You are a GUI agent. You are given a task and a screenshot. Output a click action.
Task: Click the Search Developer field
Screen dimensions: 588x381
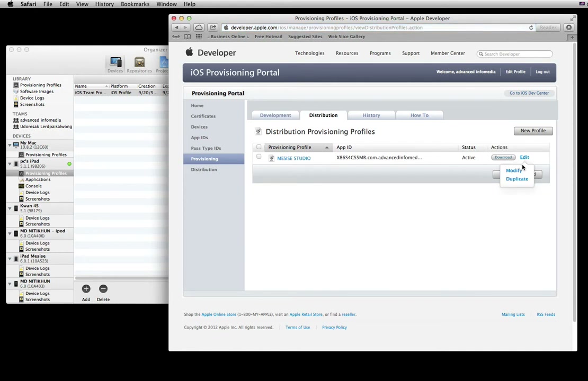click(514, 54)
